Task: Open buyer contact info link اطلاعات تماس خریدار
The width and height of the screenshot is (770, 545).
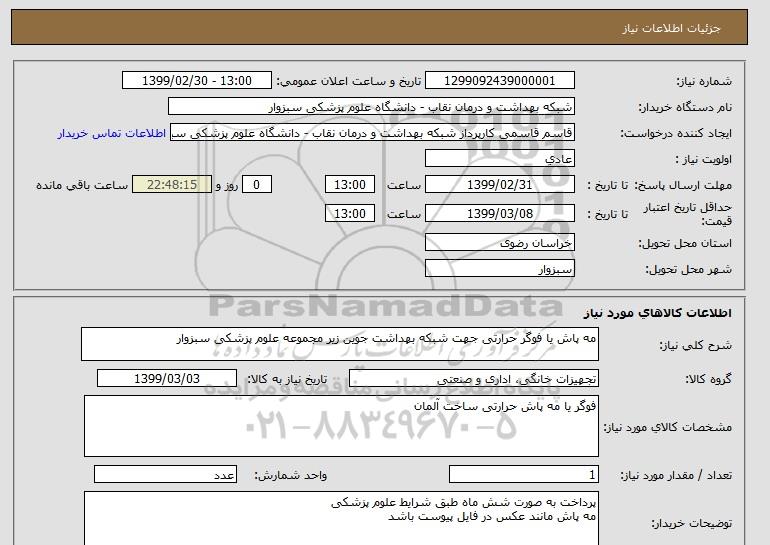Action: 112,133
